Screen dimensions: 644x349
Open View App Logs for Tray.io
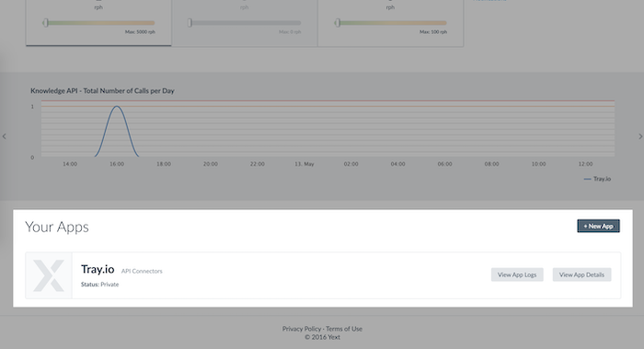517,274
